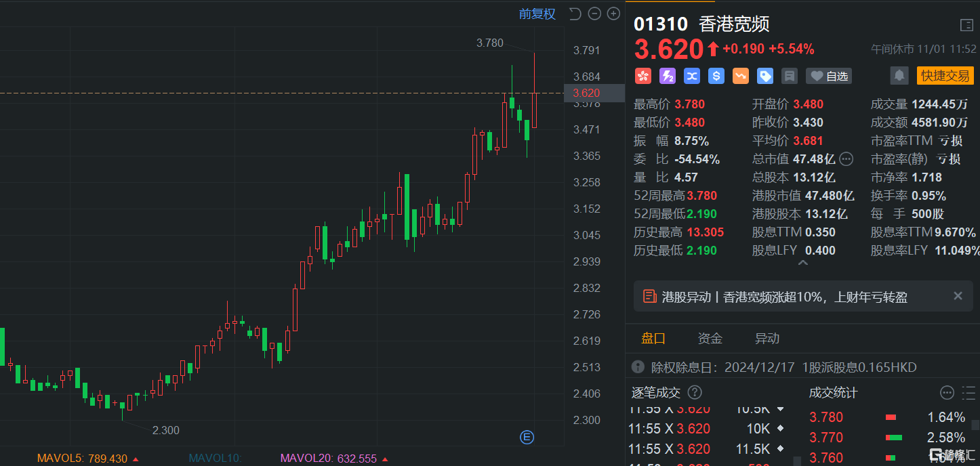Click the 换手率 0.95% value
The image size is (980, 466).
(x=928, y=196)
